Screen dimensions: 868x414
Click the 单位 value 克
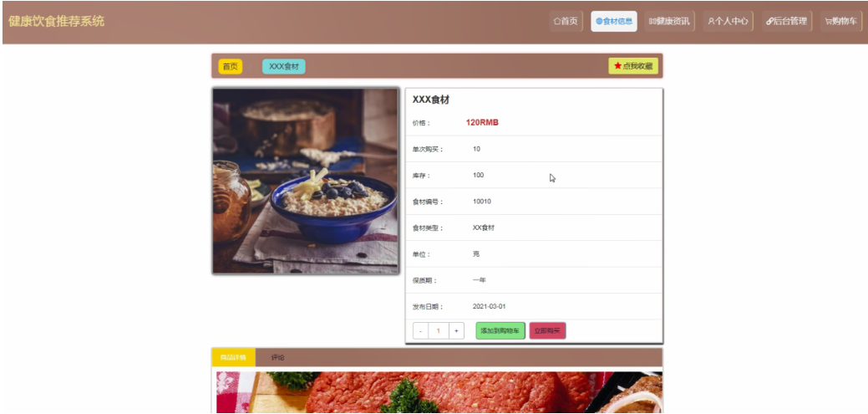tap(476, 253)
